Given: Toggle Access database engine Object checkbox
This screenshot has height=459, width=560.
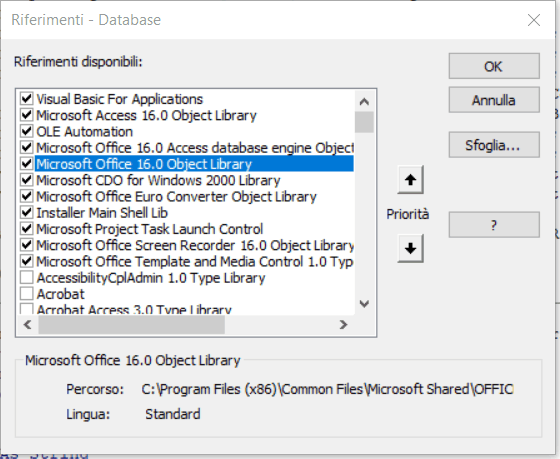Looking at the screenshot, I should click(27, 148).
